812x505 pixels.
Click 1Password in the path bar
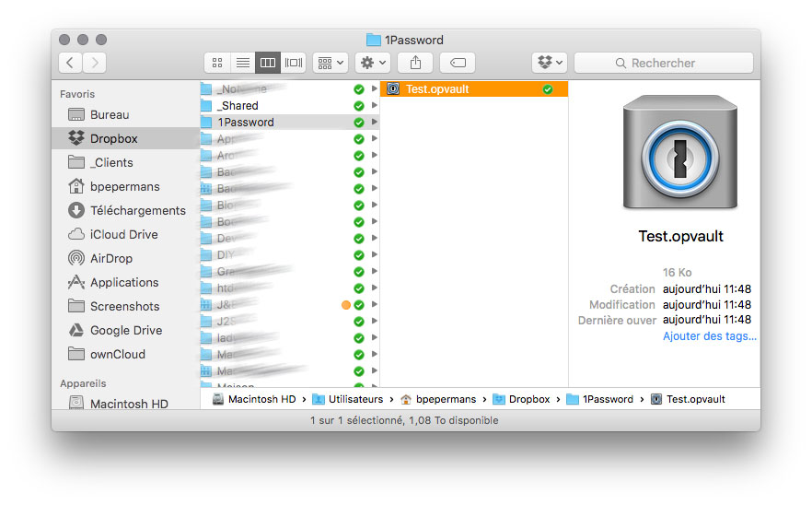599,399
